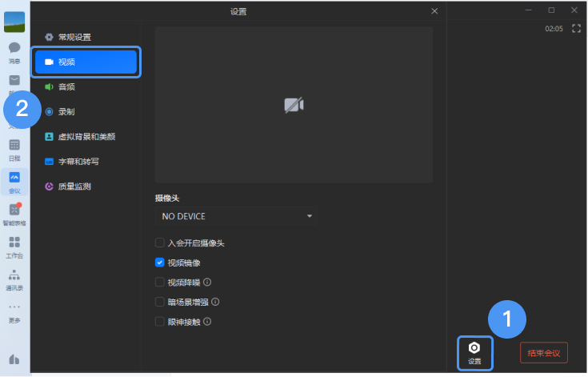Image resolution: width=588 pixels, height=377 pixels.
Task: Enable 入会开启摄像头 checkbox
Action: [160, 243]
